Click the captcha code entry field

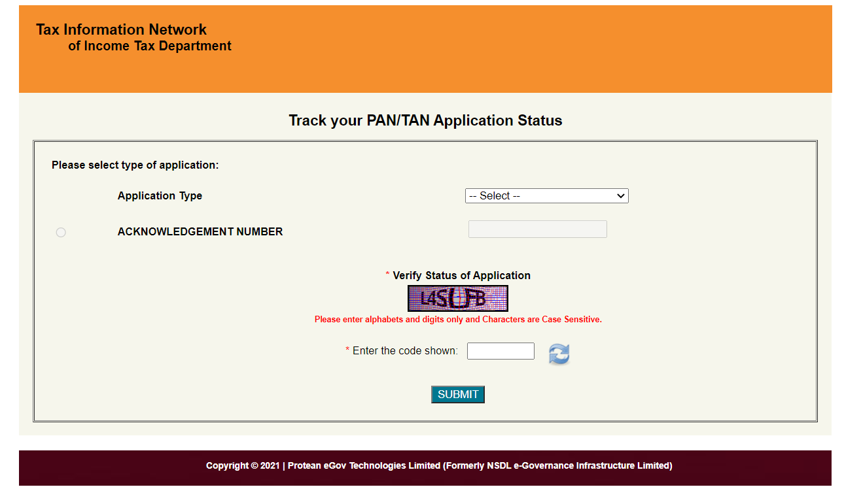click(x=501, y=351)
